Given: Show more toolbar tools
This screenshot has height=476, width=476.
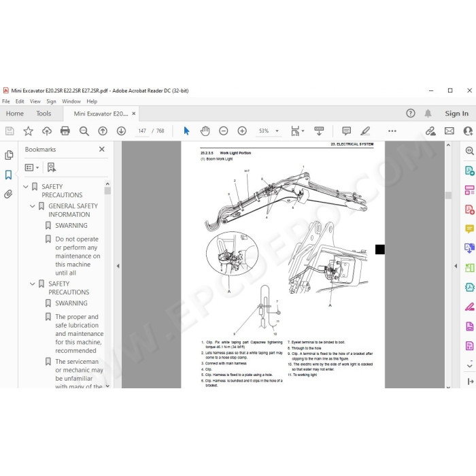Looking at the screenshot, I should click(392, 131).
